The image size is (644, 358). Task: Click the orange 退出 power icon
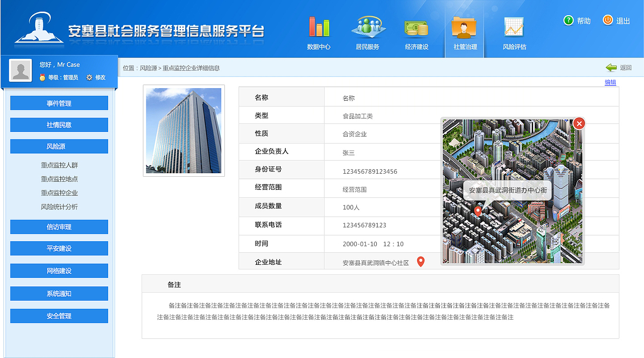[608, 20]
